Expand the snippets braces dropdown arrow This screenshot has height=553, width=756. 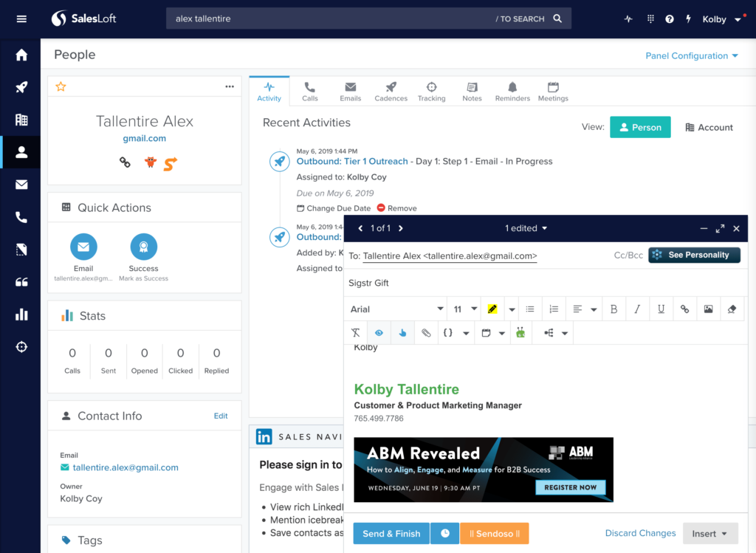point(466,333)
